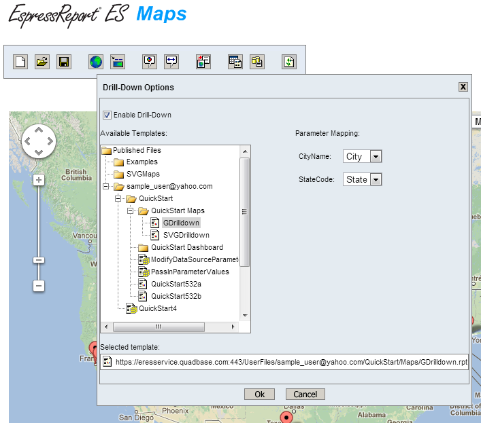Pan the map right with compass arrow
The image size is (481, 423).
coord(50,141)
